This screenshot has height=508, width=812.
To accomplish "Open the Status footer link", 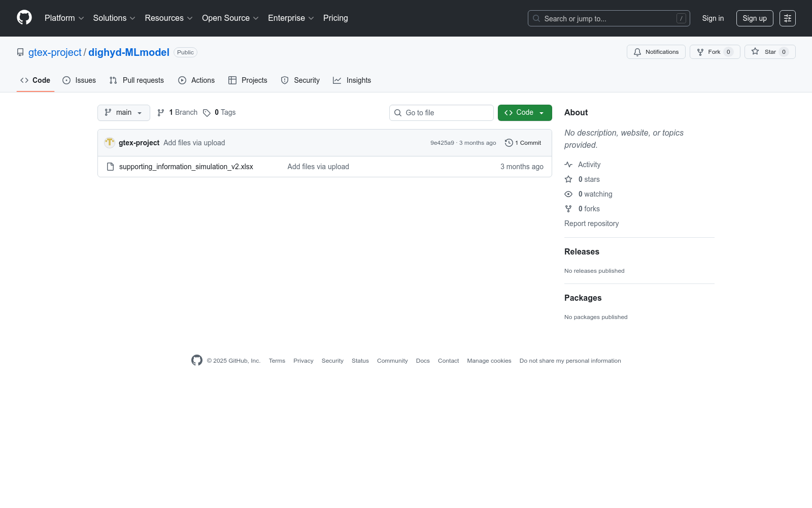I will point(360,361).
